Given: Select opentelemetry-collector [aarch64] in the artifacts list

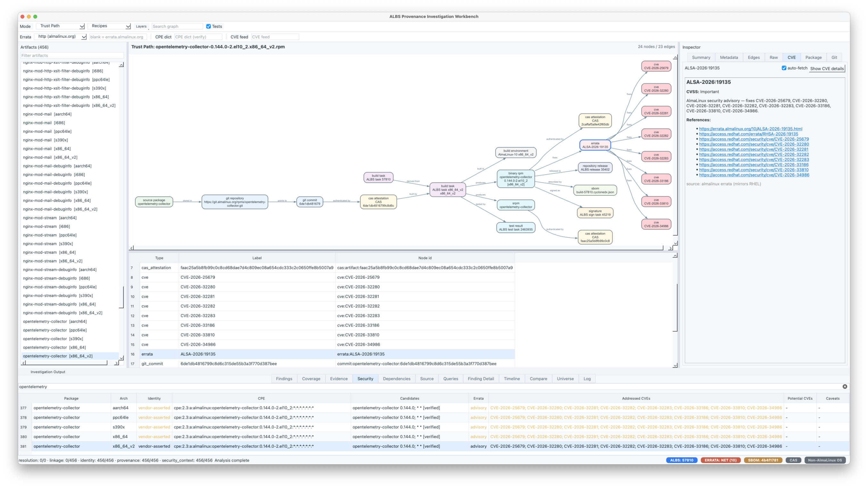Looking at the screenshot, I should pos(70,321).
